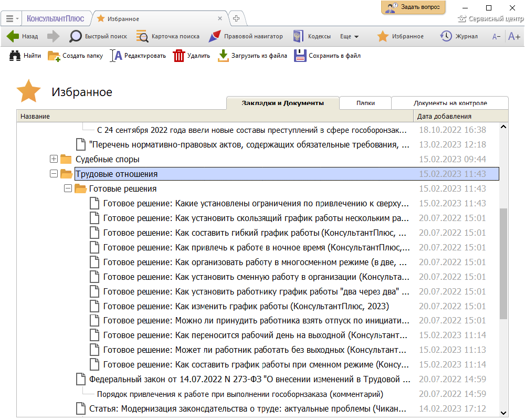This screenshot has height=420, width=525.
Task: Open Федеральный закон 273-ФЗ document
Action: [249, 380]
